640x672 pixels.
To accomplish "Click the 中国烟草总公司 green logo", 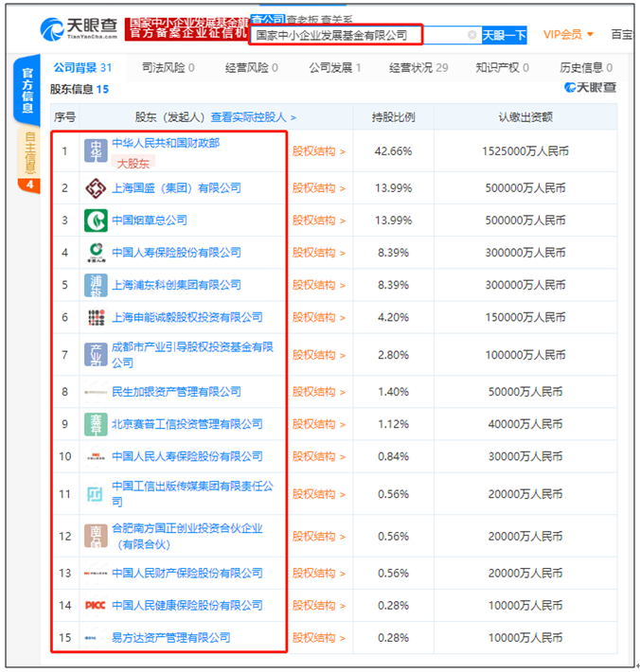I will 96,221.
